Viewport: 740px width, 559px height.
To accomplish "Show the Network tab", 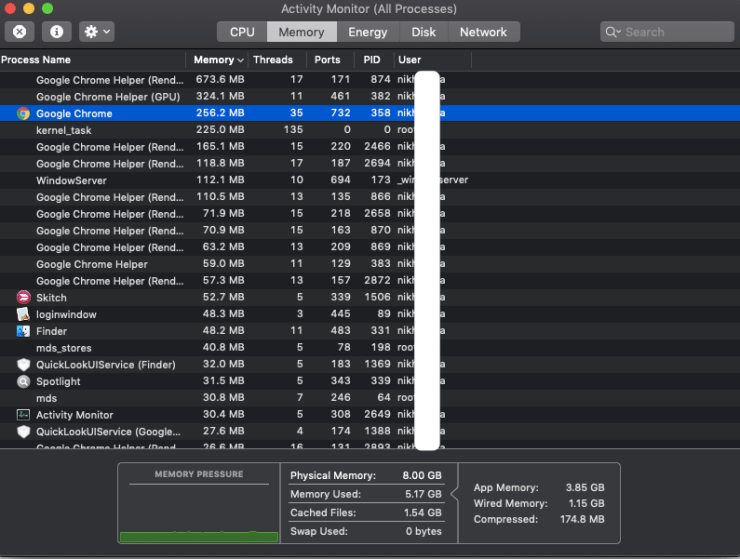I will [484, 32].
